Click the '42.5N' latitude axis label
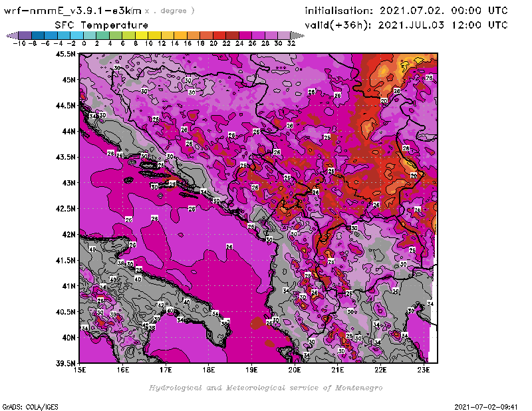The image size is (532, 411). pyautogui.click(x=66, y=209)
